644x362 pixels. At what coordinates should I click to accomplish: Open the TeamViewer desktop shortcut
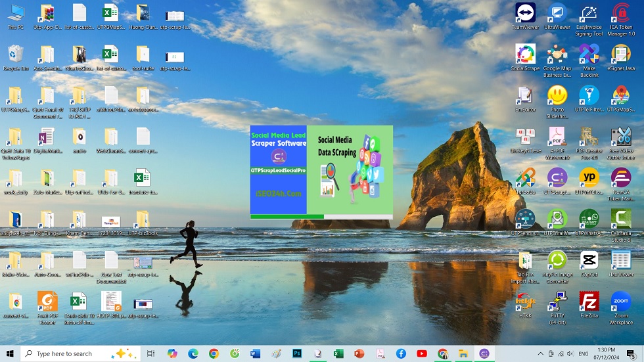point(525,13)
